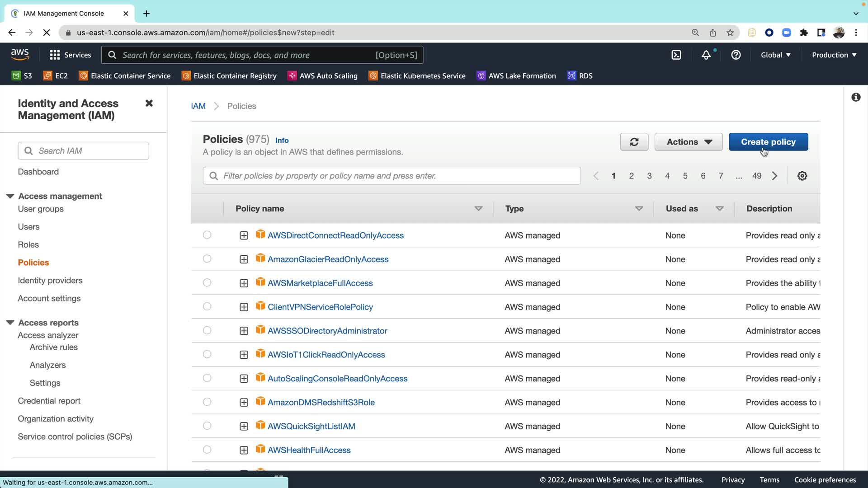Select radio button for AWSDirectConnectReadOnlyAccess
The image size is (868, 488).
207,235
